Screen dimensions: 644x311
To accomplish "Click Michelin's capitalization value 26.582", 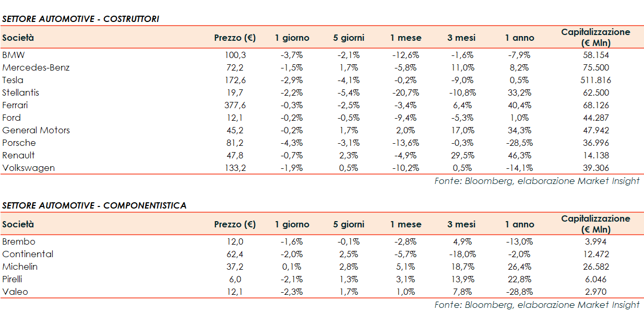I will point(595,267).
